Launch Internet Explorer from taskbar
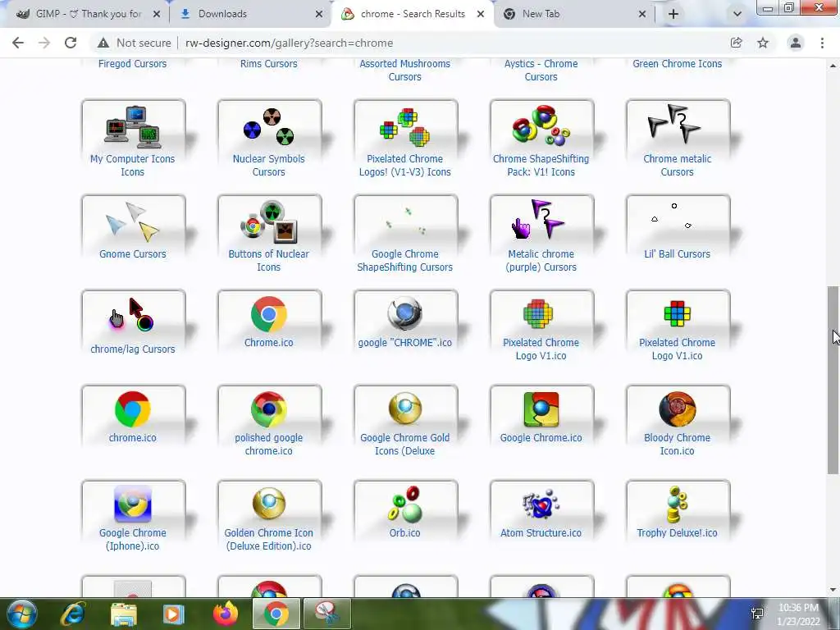 coord(72,614)
